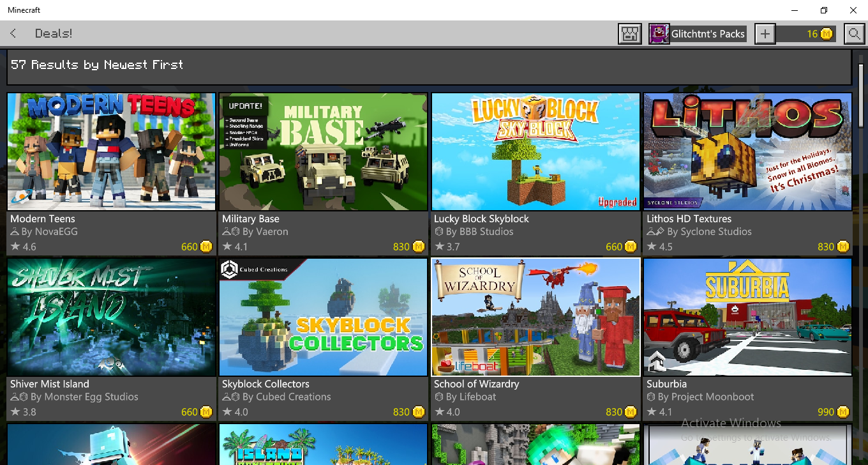Select the Suburbia title text
868x465 pixels.
click(x=666, y=384)
